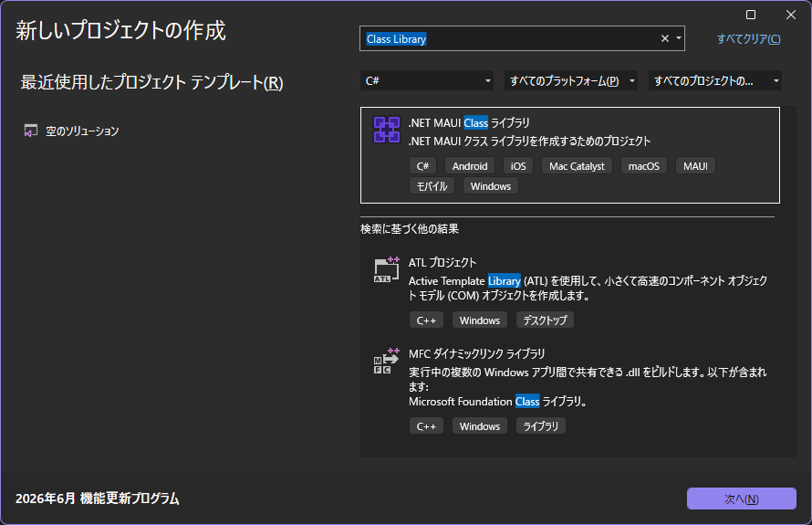This screenshot has height=525, width=812.
Task: Click the Android tag on MAUI template
Action: [470, 166]
